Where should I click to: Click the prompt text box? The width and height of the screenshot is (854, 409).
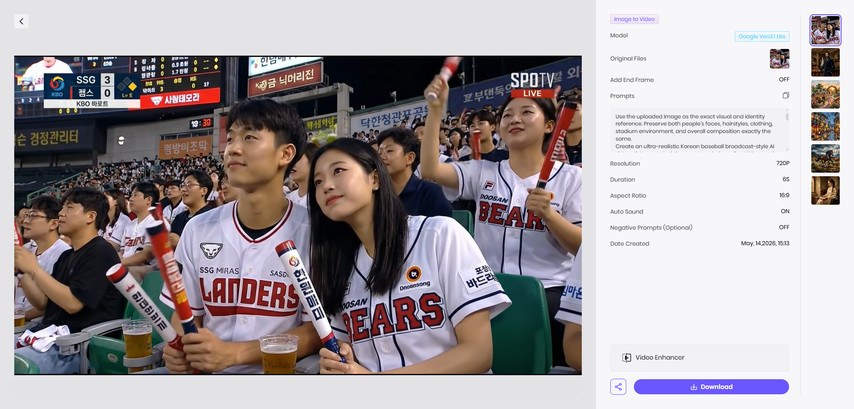point(699,130)
